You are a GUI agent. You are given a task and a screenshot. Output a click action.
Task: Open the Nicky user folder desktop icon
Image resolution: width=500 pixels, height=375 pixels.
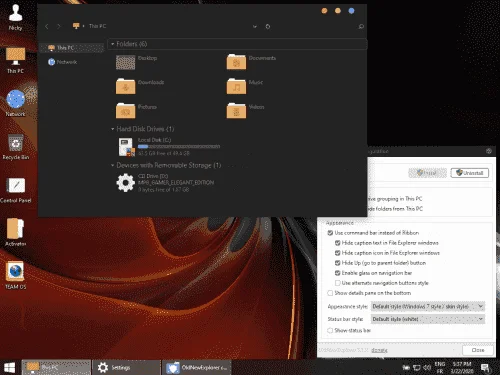15,17
